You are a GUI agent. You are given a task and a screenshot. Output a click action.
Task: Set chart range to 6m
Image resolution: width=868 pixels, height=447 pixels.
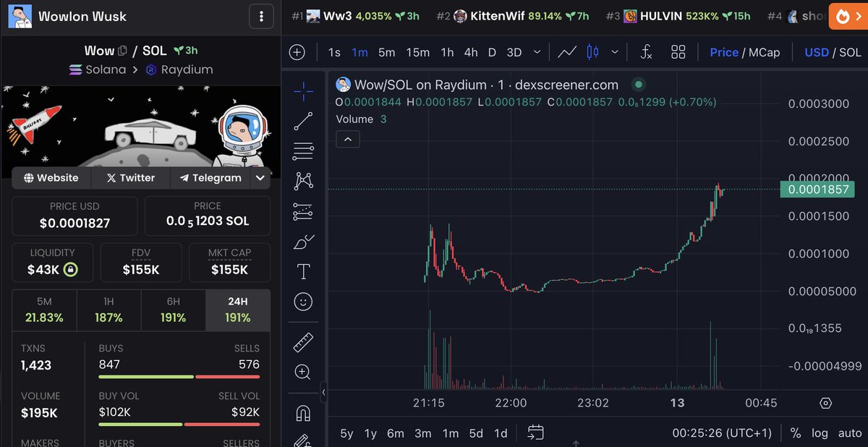point(396,433)
